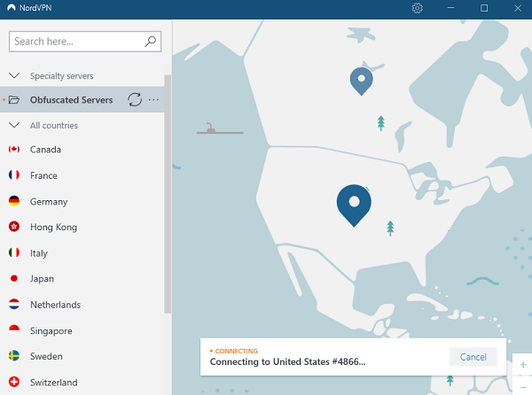Click the Germany flag icon
The width and height of the screenshot is (532, 395).
click(14, 201)
